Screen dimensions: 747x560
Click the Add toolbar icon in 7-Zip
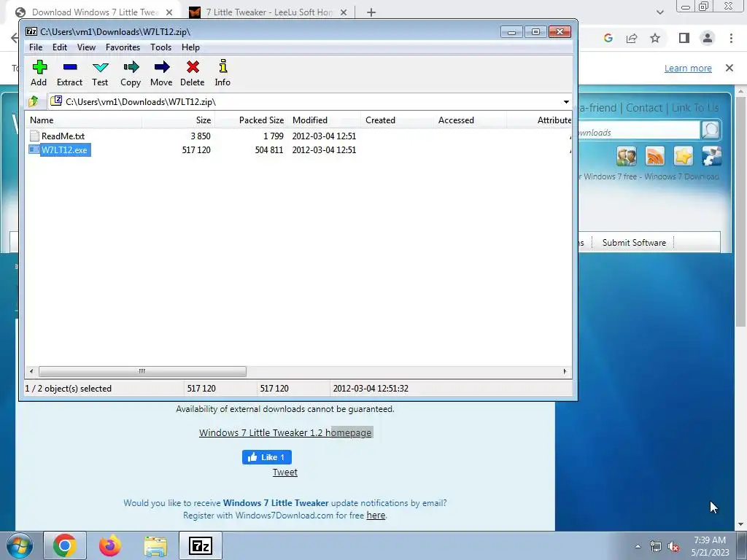pos(39,73)
